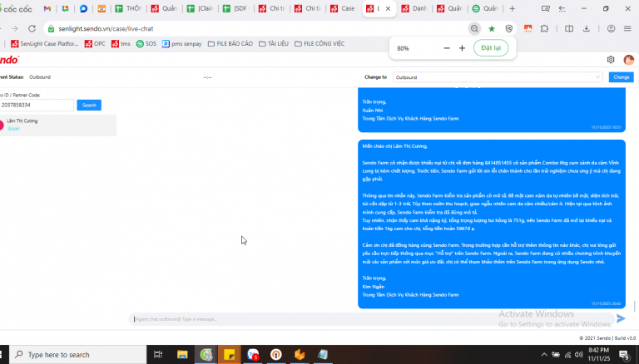
Task: Go forward one page in the browser
Action: 15,28
